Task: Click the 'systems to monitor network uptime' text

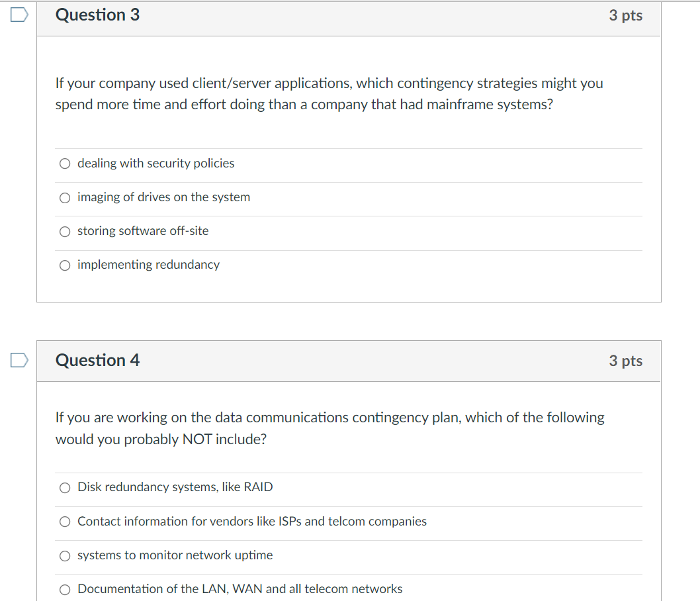Action: 175,555
